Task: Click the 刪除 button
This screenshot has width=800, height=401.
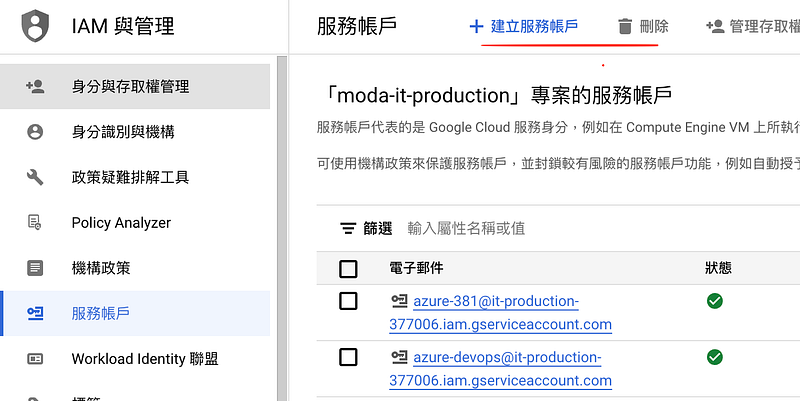Action: pos(643,27)
